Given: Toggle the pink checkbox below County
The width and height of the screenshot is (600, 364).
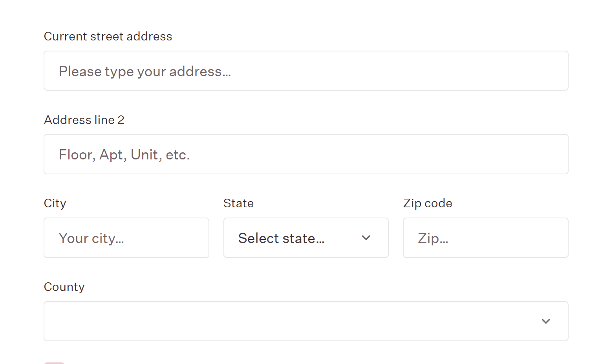Looking at the screenshot, I should click(x=54, y=363).
